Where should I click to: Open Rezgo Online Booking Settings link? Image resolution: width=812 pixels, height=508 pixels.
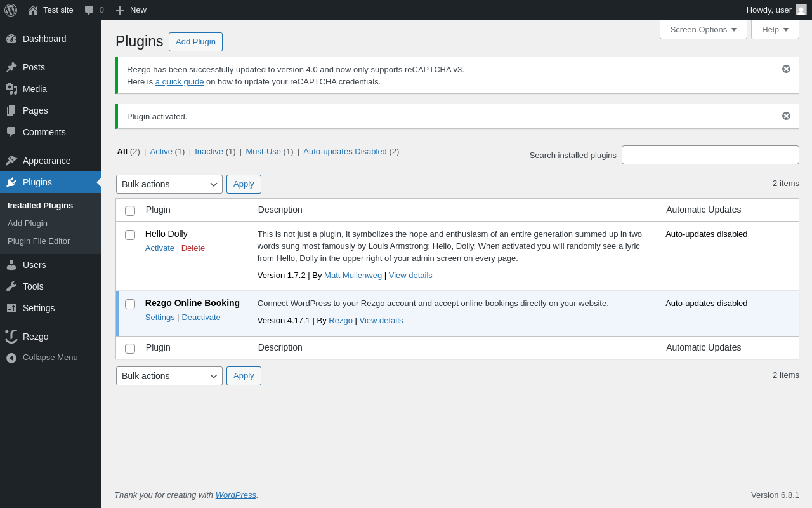point(160,317)
